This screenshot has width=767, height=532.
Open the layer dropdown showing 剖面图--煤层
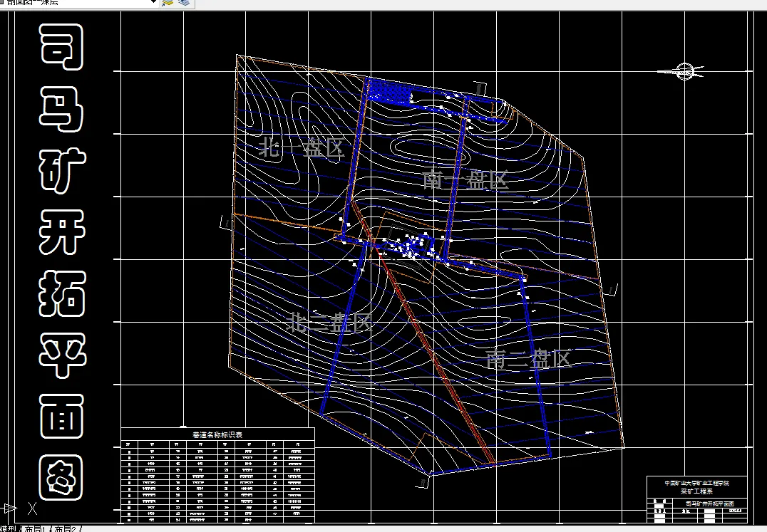[x=78, y=2]
